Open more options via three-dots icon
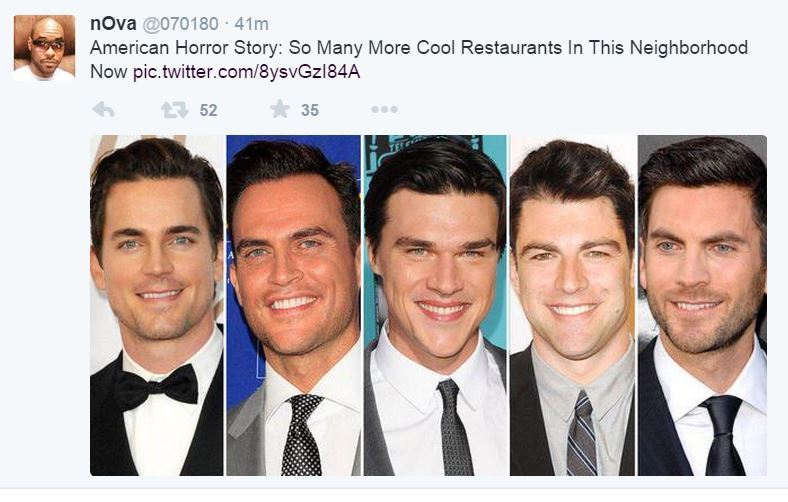The width and height of the screenshot is (788, 502). point(384,110)
